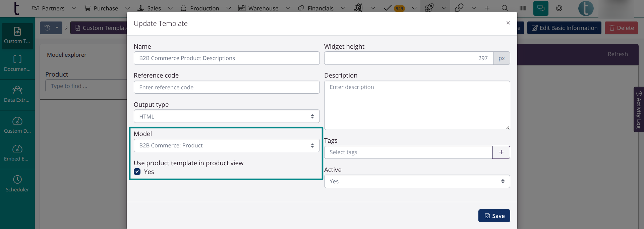This screenshot has height=229, width=644.
Task: Uncheck Use product template in product view
Action: click(x=137, y=172)
